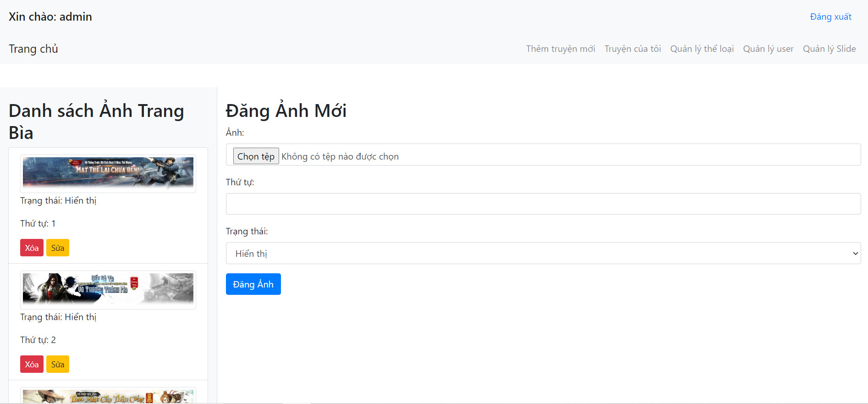Screen dimensions: 868x404
Task: Select the Đăng Ảnh Mới heading
Action: click(x=286, y=111)
